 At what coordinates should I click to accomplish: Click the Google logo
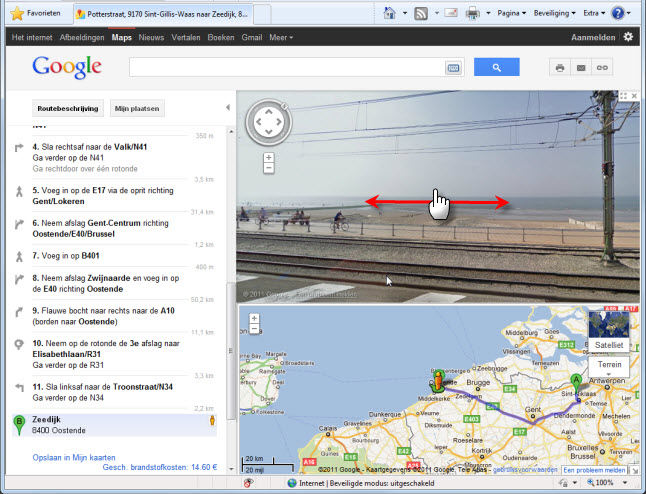(x=67, y=67)
